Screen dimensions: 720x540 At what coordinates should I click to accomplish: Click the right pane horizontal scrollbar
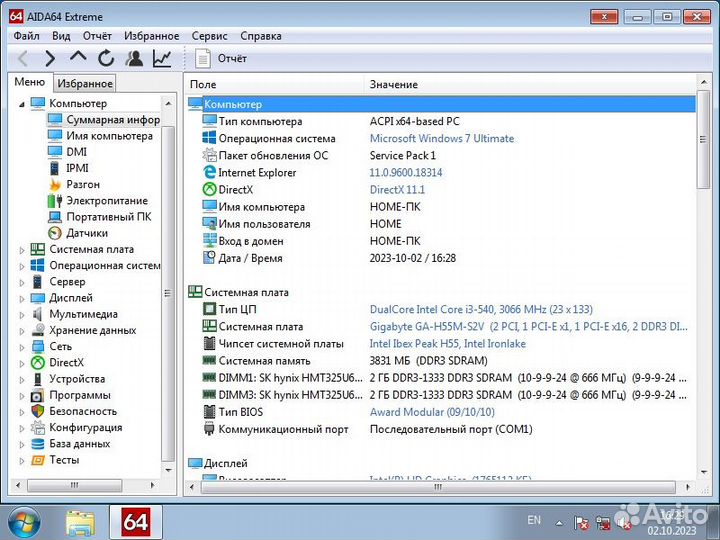[x=438, y=487]
